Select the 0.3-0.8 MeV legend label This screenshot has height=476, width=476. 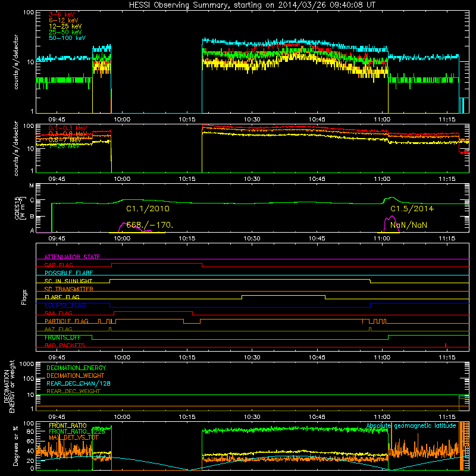click(x=68, y=134)
